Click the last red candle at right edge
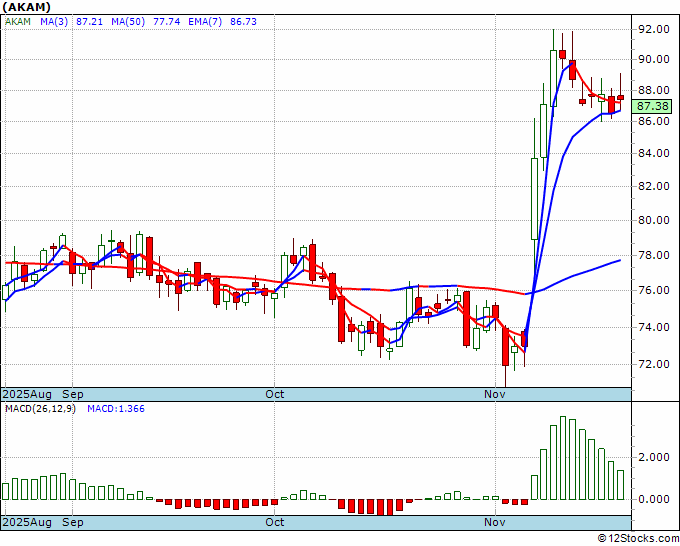680x546 pixels. [621, 98]
